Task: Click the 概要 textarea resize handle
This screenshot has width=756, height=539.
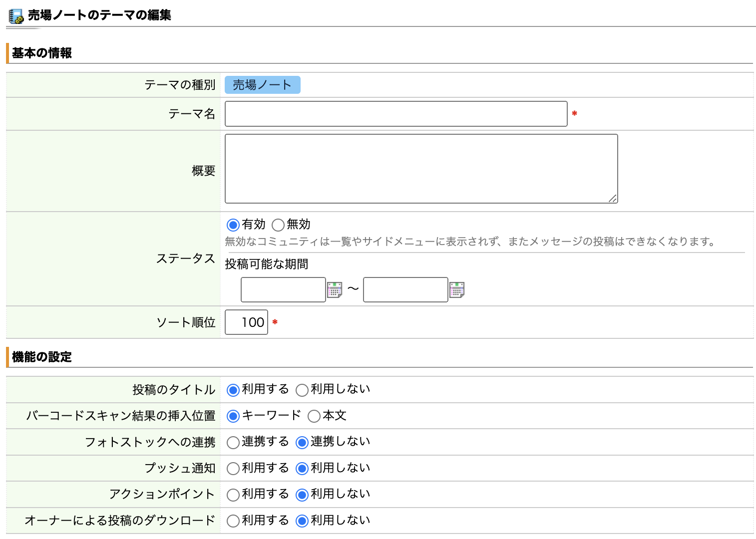Action: [613, 198]
